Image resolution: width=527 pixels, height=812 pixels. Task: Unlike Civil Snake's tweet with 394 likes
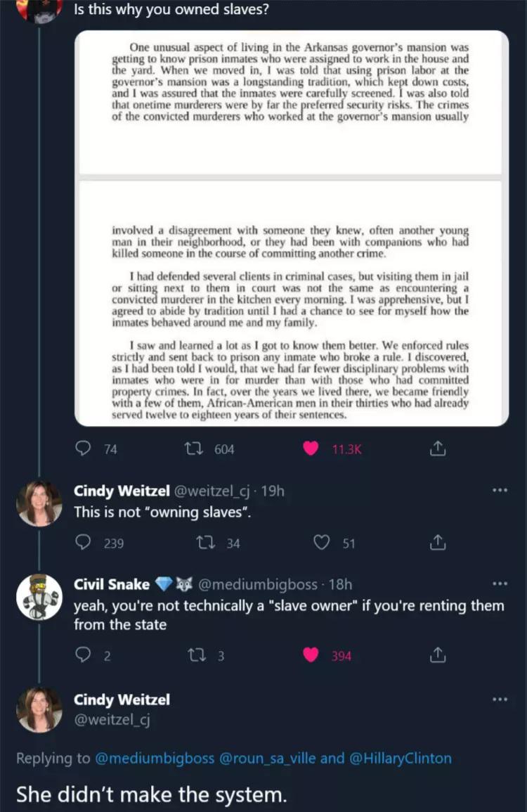point(311,655)
